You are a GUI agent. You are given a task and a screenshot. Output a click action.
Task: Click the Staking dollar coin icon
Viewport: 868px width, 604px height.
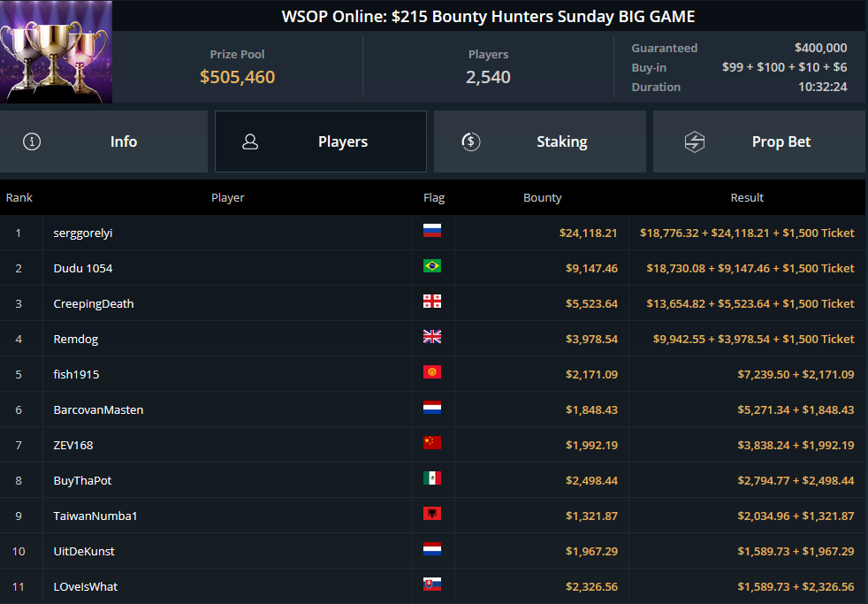pos(471,141)
